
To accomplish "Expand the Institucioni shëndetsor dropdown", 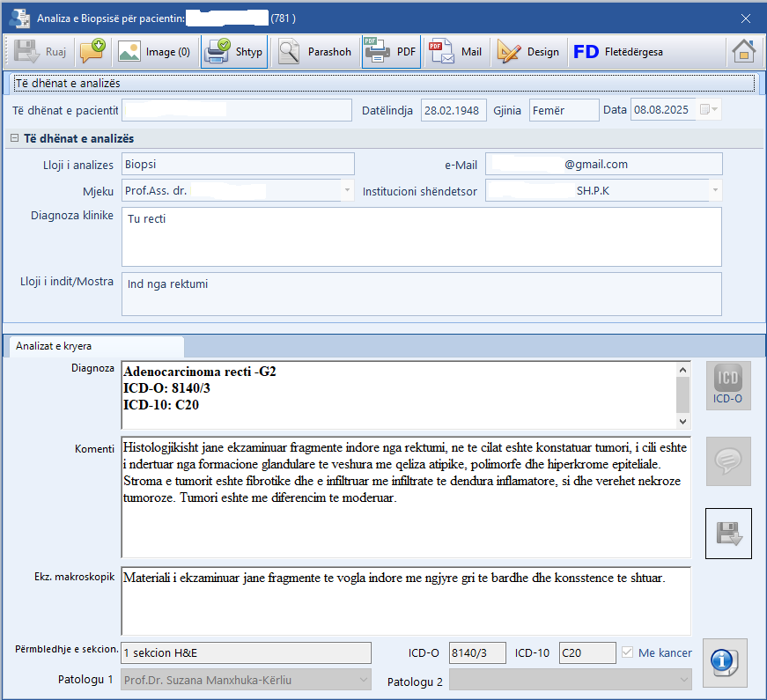I will pos(714,190).
